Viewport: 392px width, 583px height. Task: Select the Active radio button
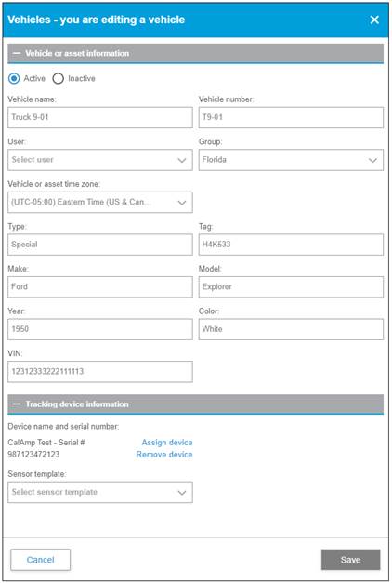14,78
